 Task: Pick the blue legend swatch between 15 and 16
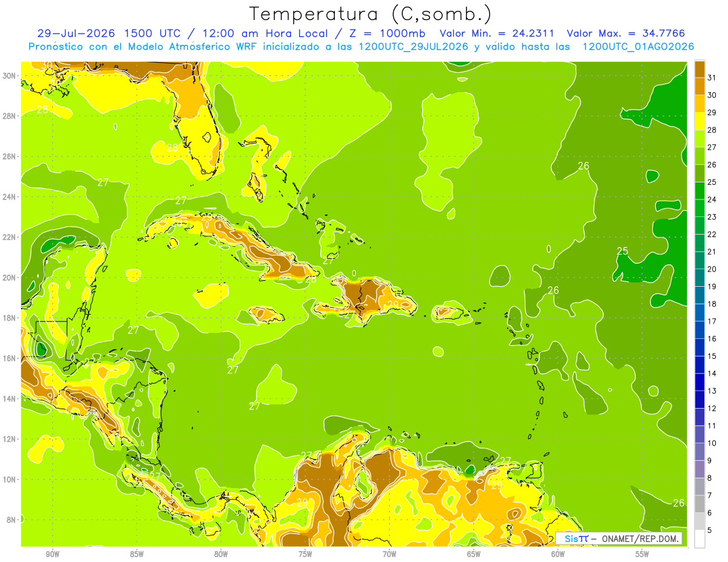(699, 347)
